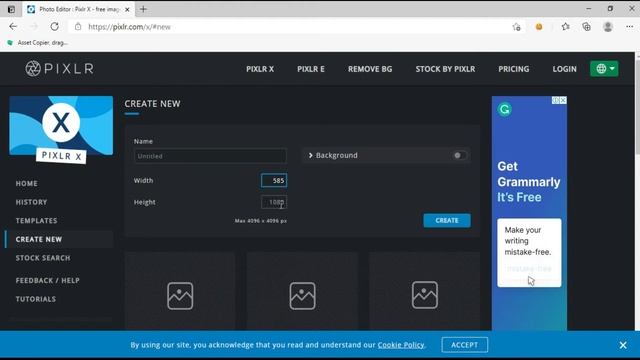Click LOGIN in the header

pyautogui.click(x=564, y=69)
